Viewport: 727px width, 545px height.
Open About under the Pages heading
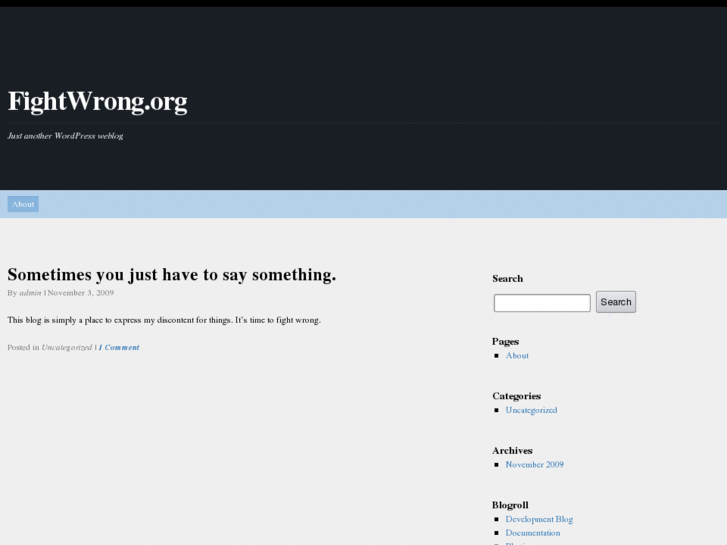pyautogui.click(x=517, y=356)
